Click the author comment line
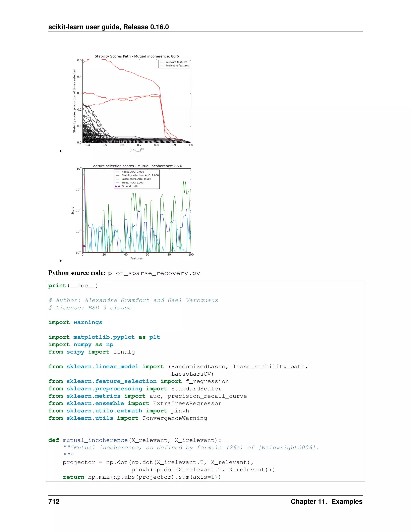Viewport: 411px width, 532px height. [x=133, y=300]
